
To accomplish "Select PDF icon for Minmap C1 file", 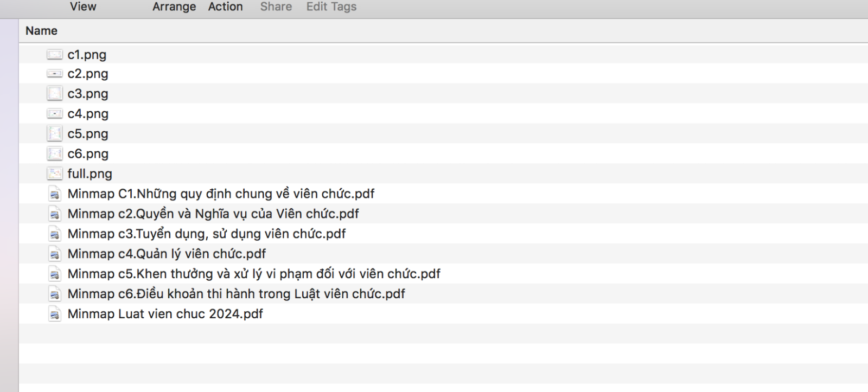I will 54,194.
